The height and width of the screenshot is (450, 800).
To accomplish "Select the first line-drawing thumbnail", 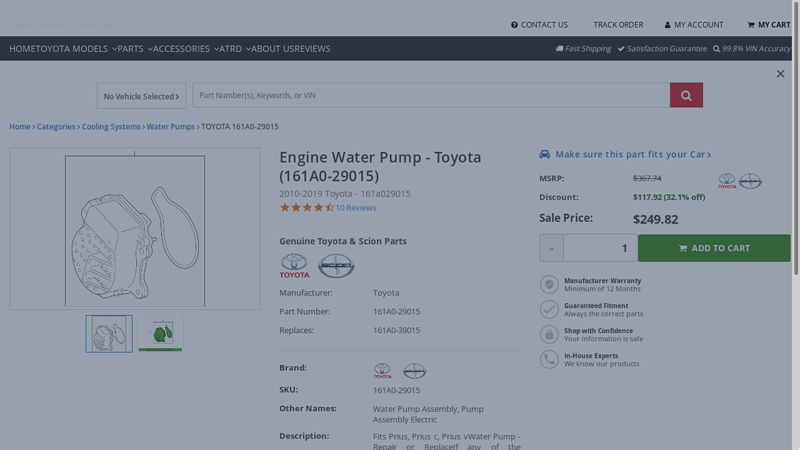I will point(109,334).
